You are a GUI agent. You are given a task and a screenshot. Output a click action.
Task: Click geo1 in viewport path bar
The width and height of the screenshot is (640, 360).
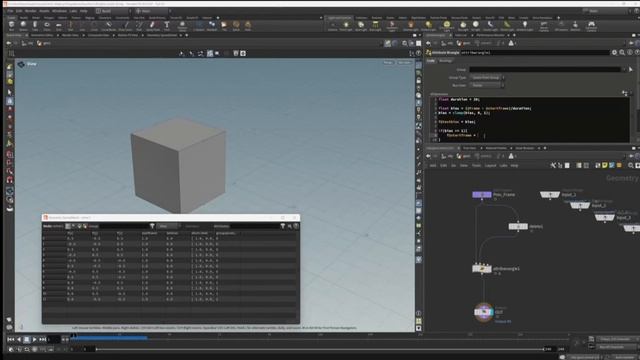[x=44, y=43]
